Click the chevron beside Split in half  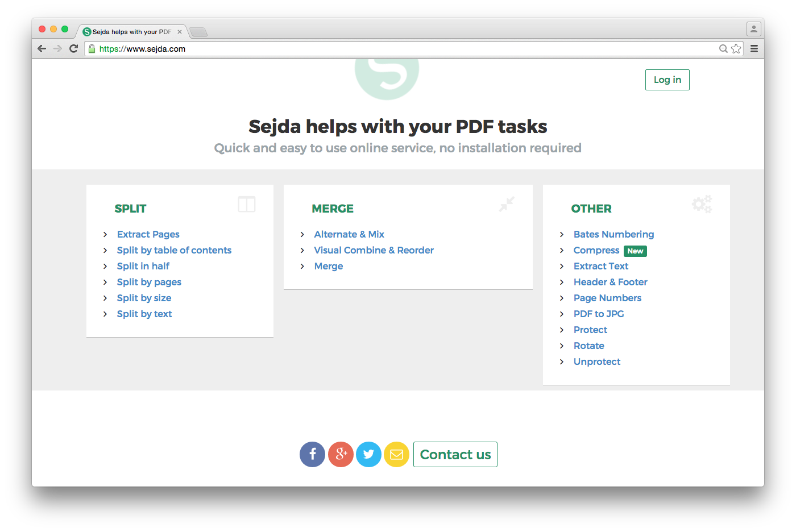[105, 266]
